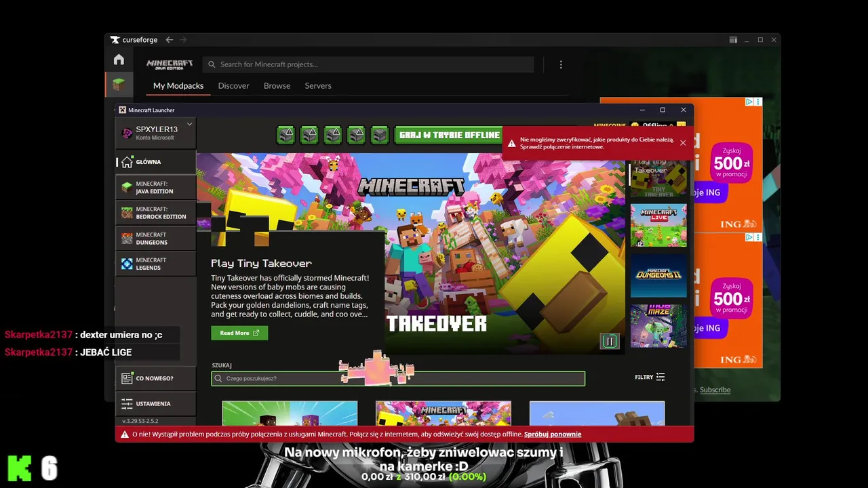Viewport: 868px width, 488px height.
Task: Click SPXYLER13 account avatar icon
Action: (127, 133)
